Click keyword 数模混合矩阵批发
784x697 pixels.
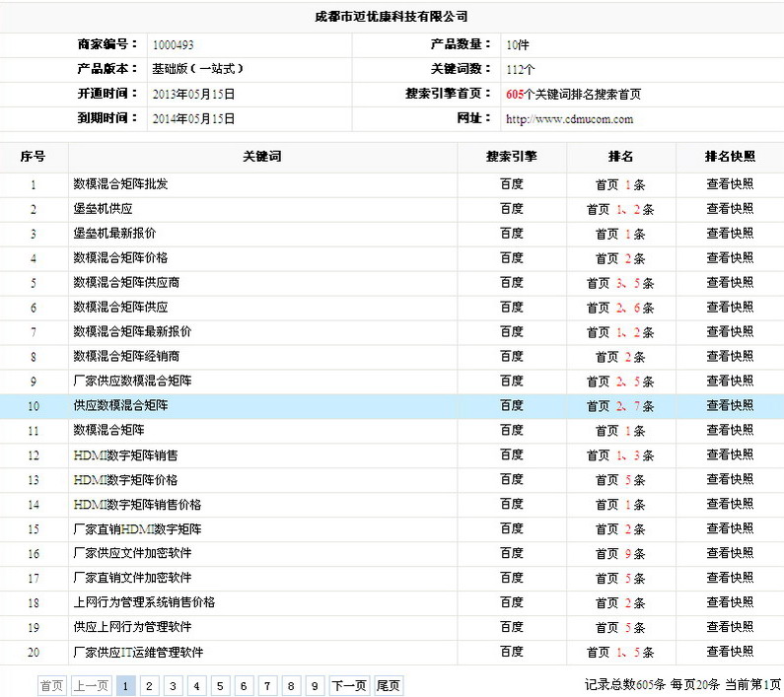point(120,184)
